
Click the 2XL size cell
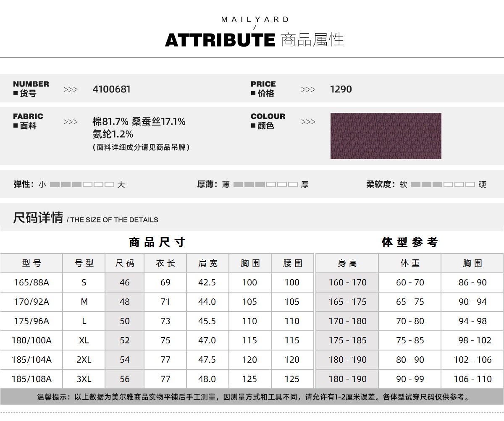point(84,360)
